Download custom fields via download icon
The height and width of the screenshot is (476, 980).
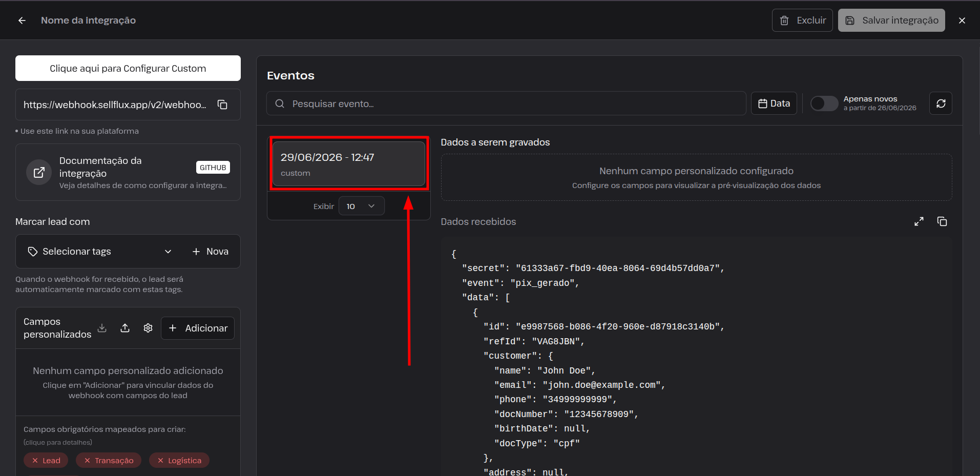tap(102, 328)
